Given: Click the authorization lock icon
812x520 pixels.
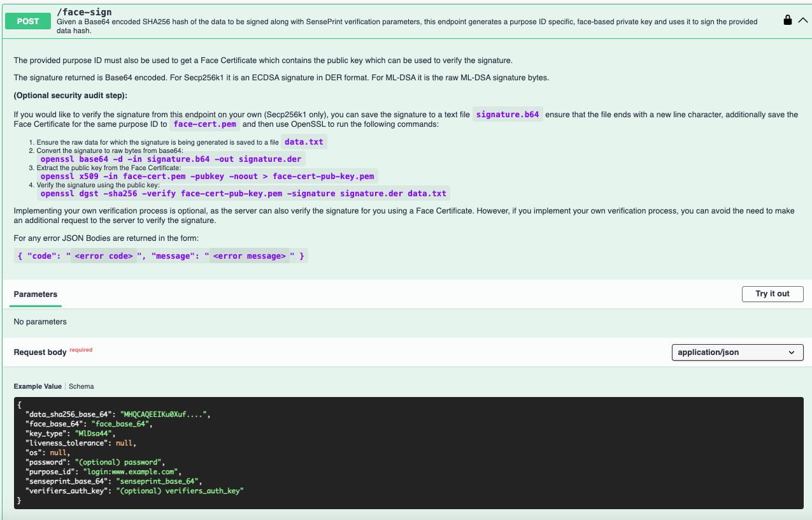Looking at the screenshot, I should click(788, 20).
